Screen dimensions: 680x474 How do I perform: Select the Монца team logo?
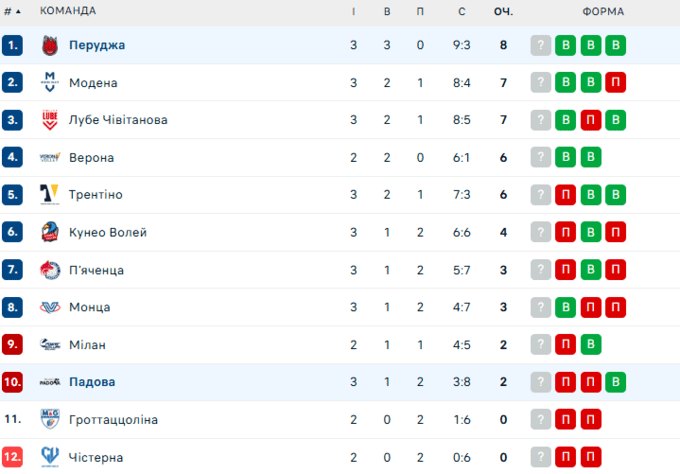coord(50,307)
